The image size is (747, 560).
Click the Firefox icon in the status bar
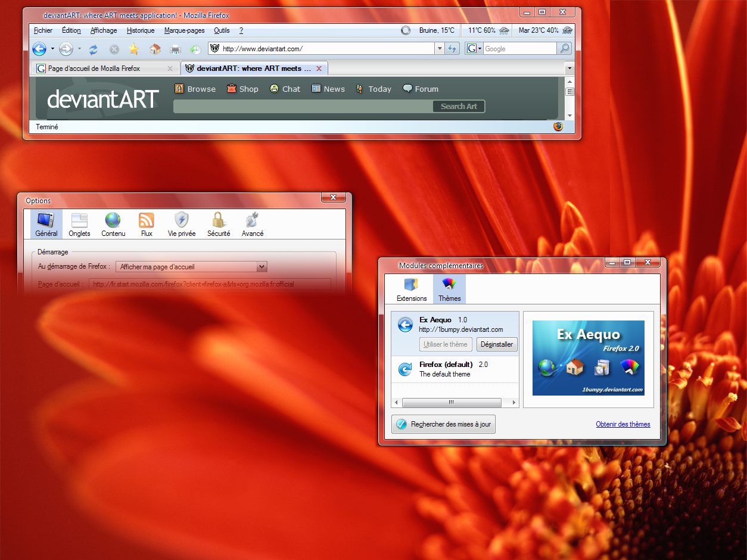point(558,126)
